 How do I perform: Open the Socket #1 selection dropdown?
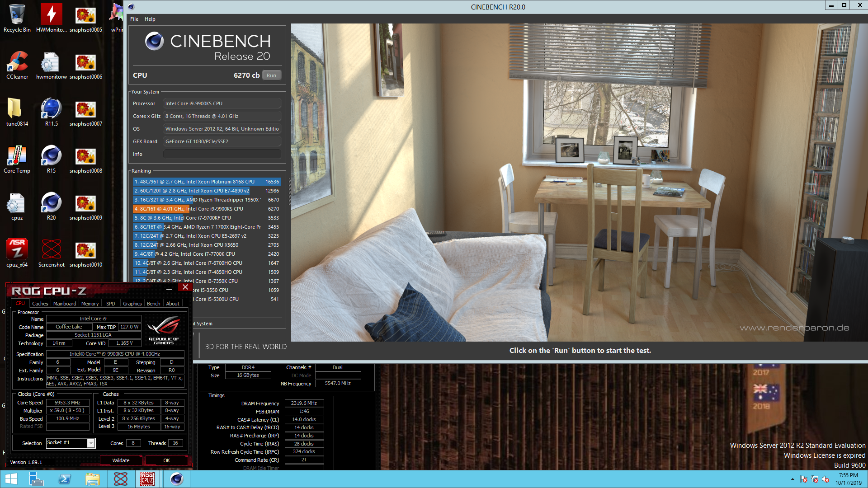tap(71, 443)
